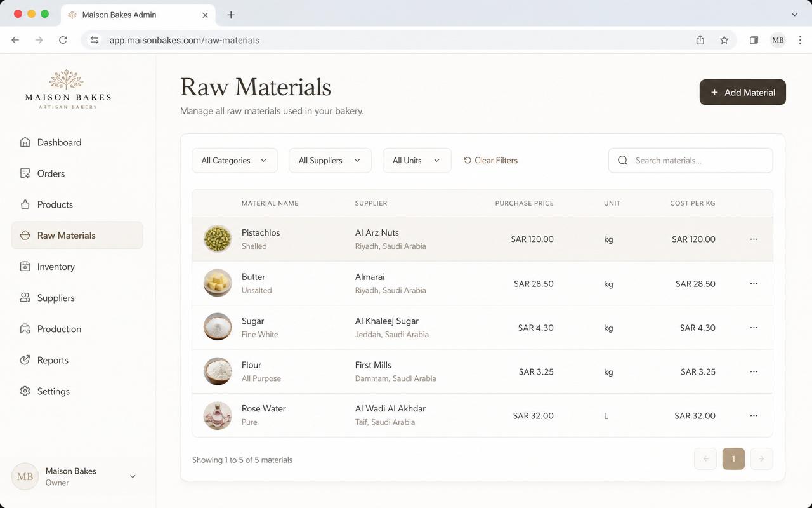Click the Al Wadi Al Akhdar supplier
The image size is (812, 508).
coord(390,408)
